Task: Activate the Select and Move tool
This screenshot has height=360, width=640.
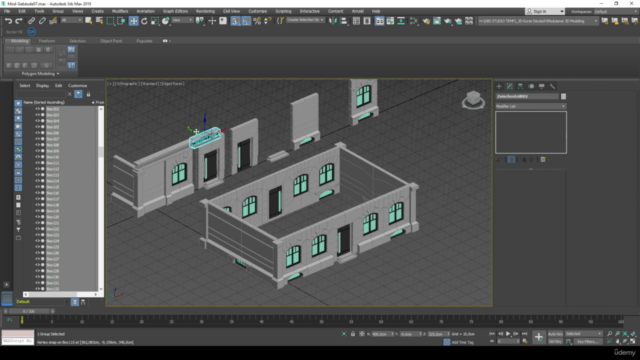Action: tap(133, 21)
